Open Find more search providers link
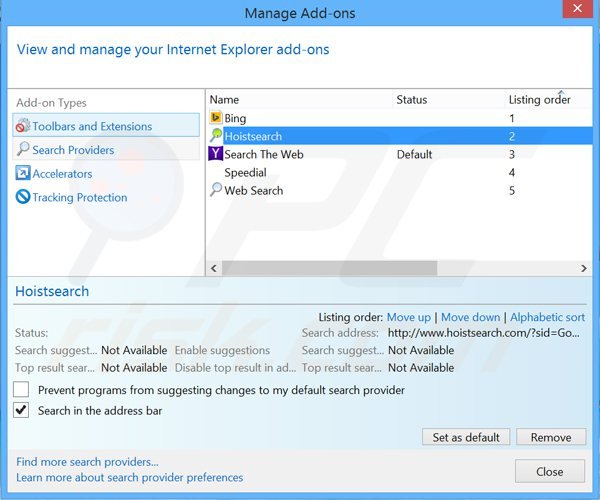The image size is (600, 500). point(87,462)
